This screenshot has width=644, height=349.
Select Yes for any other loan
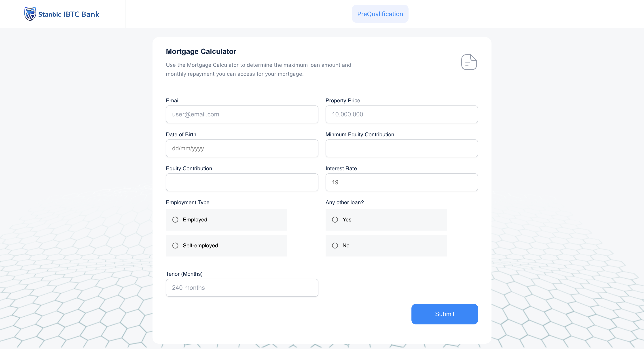(x=335, y=220)
